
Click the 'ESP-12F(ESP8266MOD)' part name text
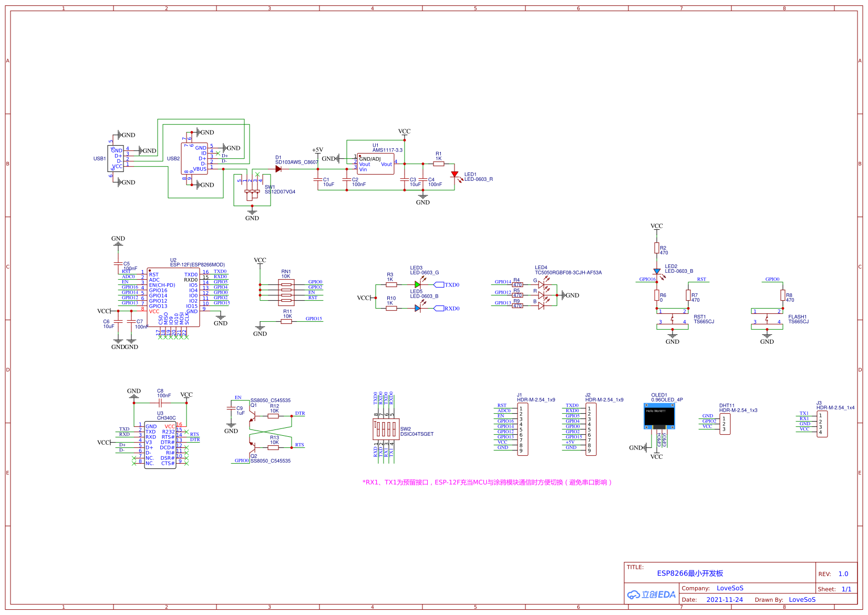point(198,265)
